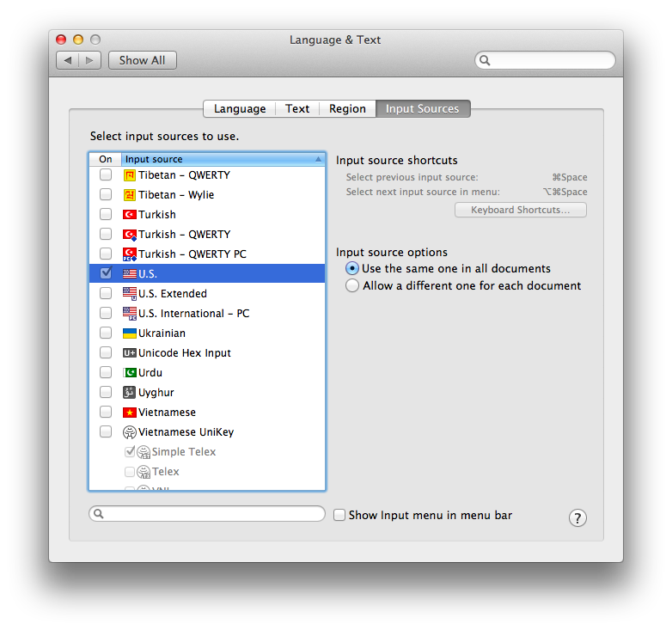Enable the Tibetan – Wylie checkbox
This screenshot has width=672, height=630.
click(x=106, y=194)
